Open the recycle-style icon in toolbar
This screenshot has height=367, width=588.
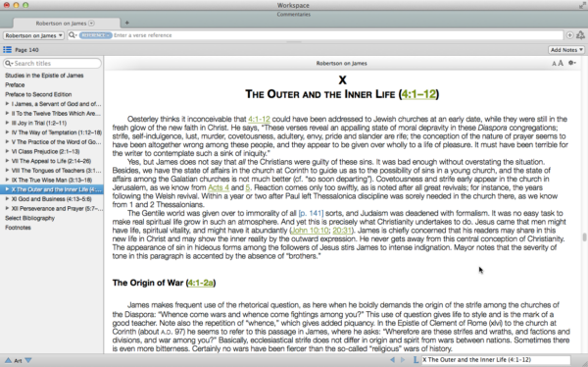(580, 35)
